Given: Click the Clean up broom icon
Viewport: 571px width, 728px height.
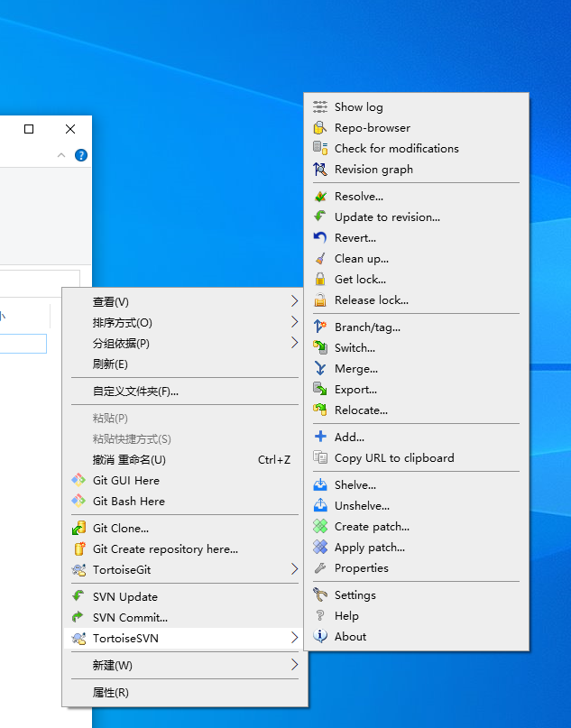Looking at the screenshot, I should pos(320,259).
